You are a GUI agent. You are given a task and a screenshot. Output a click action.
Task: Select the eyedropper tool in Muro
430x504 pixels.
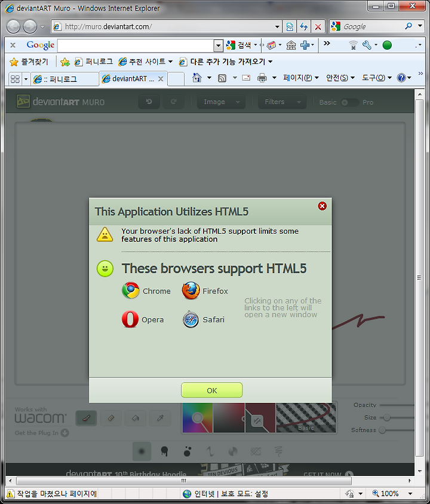(160, 418)
